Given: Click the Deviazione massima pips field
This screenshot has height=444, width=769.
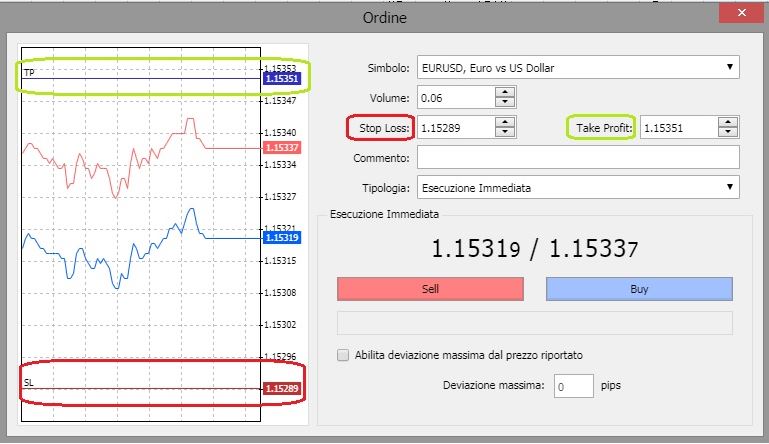Looking at the screenshot, I should 574,386.
